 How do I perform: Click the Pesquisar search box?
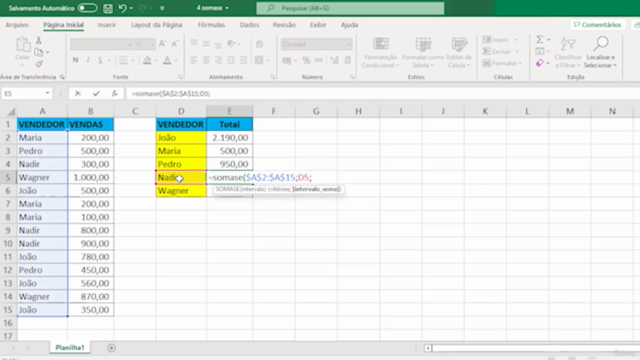point(350,8)
